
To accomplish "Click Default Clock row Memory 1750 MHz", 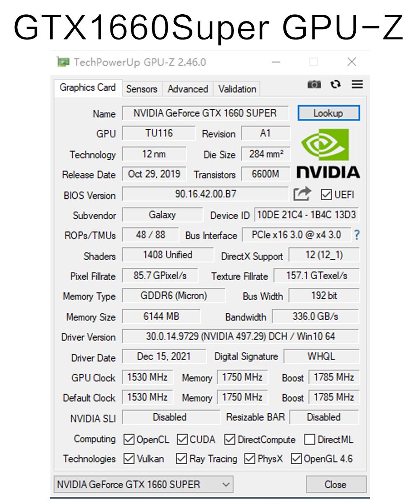I will pyautogui.click(x=242, y=397).
